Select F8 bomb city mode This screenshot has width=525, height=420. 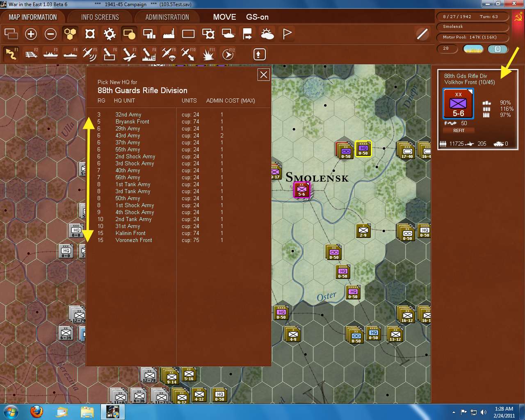149,54
